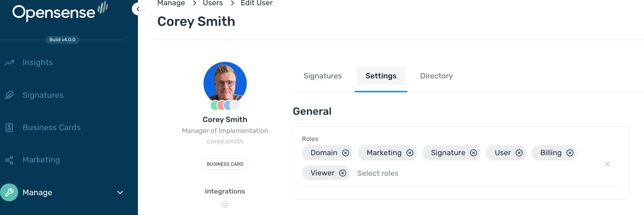Click the Domain role chip

click(327, 153)
